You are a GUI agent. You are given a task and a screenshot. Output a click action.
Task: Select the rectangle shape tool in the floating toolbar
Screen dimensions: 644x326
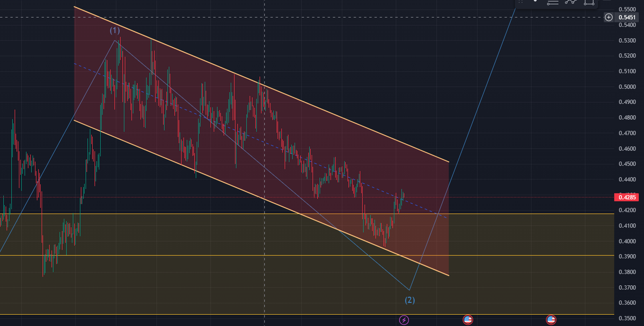click(589, 2)
